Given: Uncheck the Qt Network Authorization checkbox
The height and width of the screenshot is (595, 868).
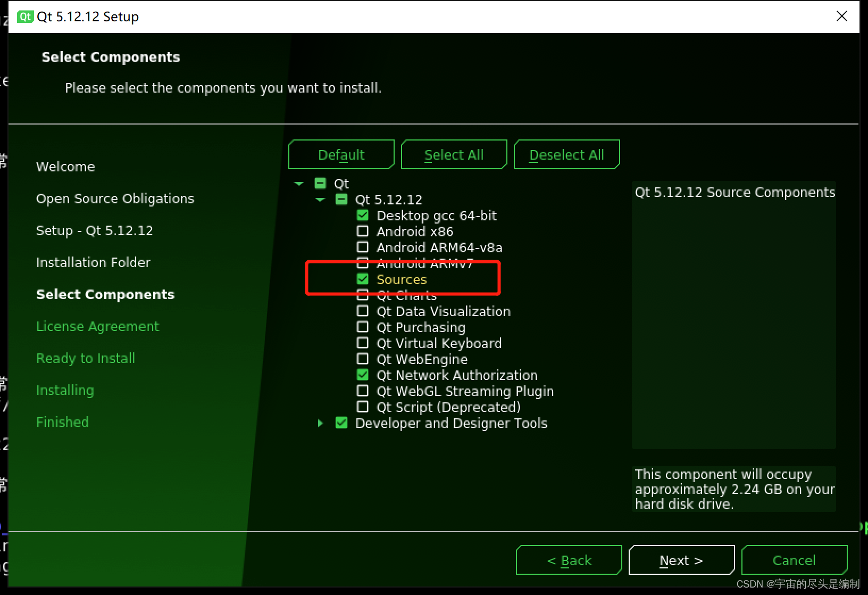Looking at the screenshot, I should point(363,375).
